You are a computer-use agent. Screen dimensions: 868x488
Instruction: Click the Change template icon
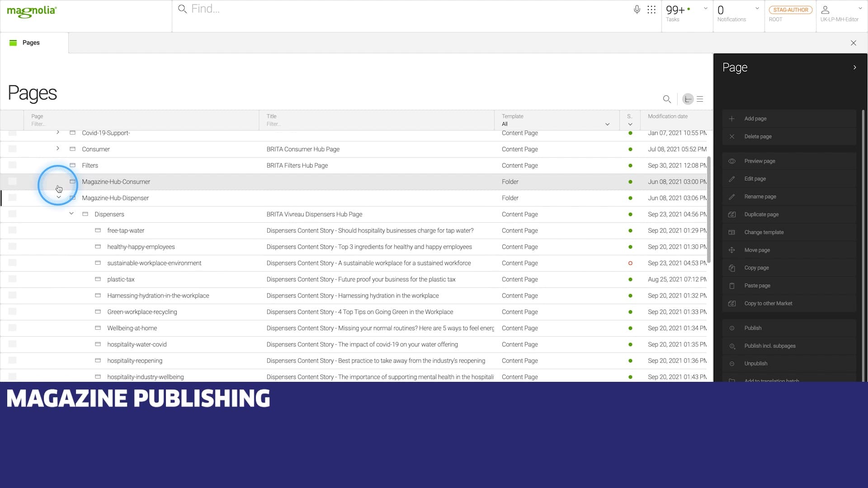pos(732,232)
